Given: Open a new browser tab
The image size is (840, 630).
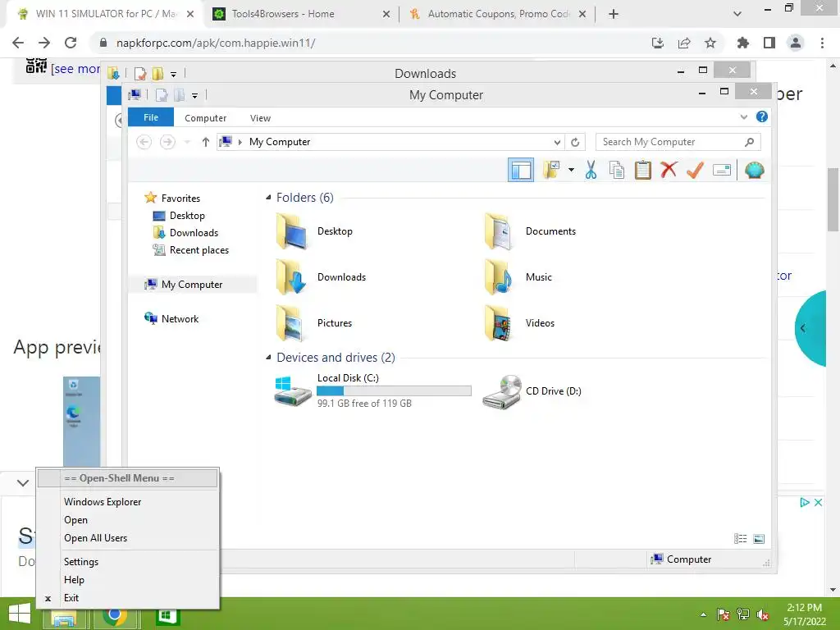Looking at the screenshot, I should tap(614, 14).
